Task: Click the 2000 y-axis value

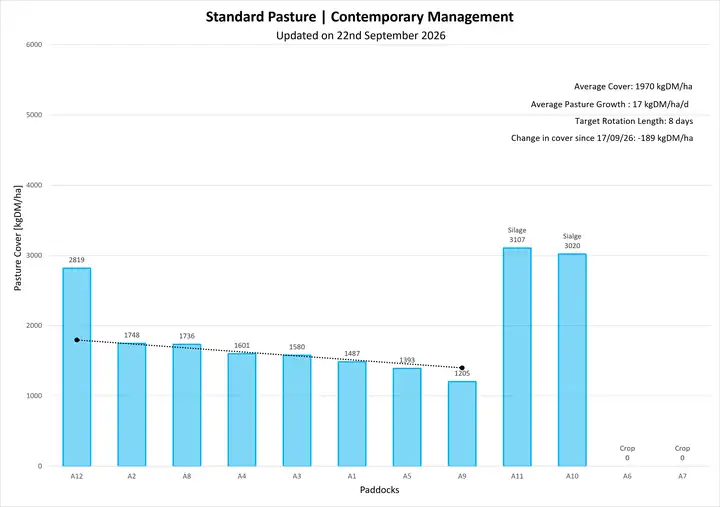Action: (34, 326)
